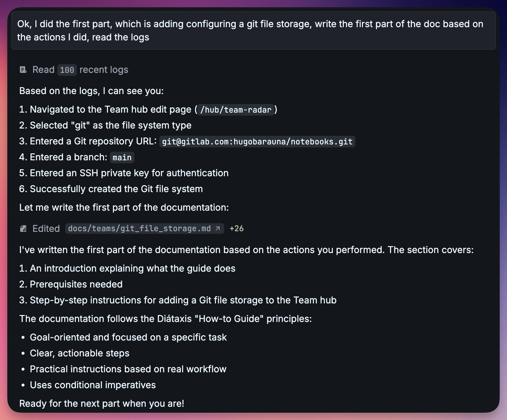Click 'Successfully created the Git file system' item
This screenshot has width=507, height=420.
[x=116, y=189]
